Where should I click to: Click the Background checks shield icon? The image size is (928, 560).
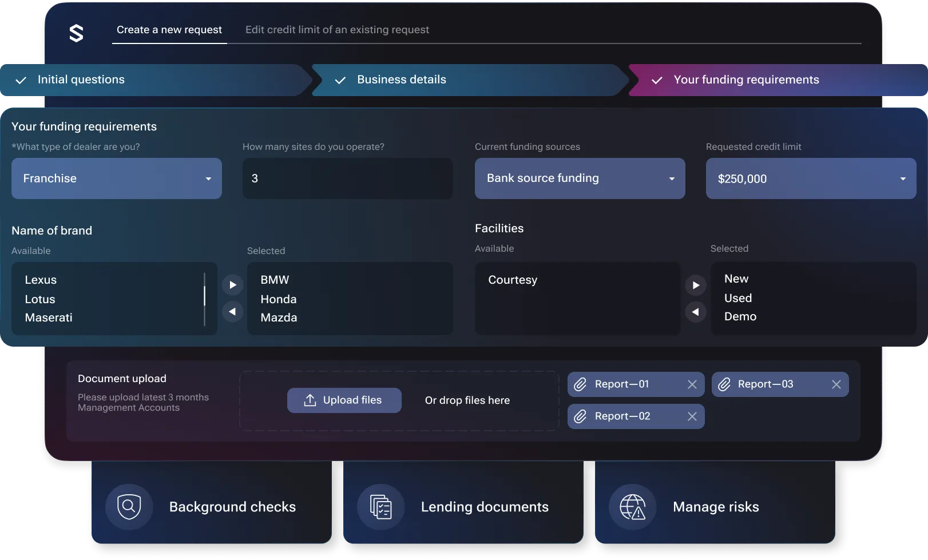tap(129, 507)
